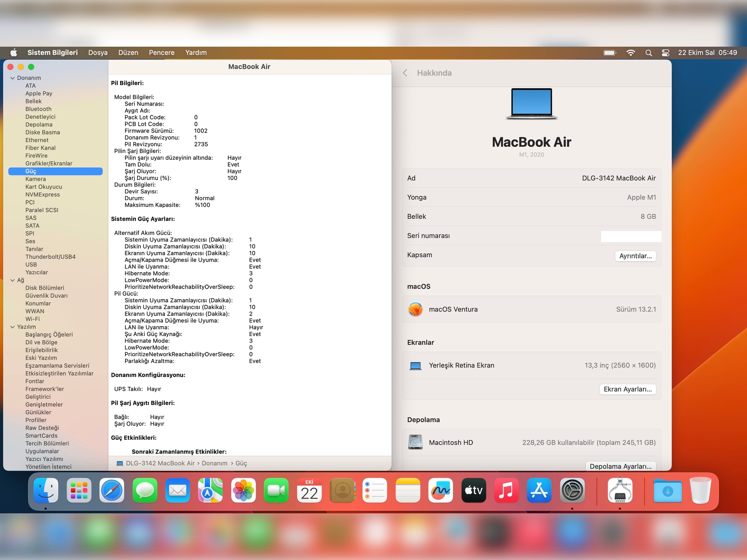Image resolution: width=747 pixels, height=560 pixels.
Task: Open Mail app in the Dock
Action: [177, 490]
